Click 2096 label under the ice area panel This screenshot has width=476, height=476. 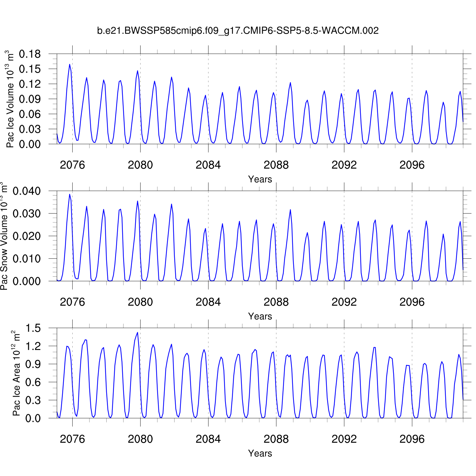pos(412,439)
